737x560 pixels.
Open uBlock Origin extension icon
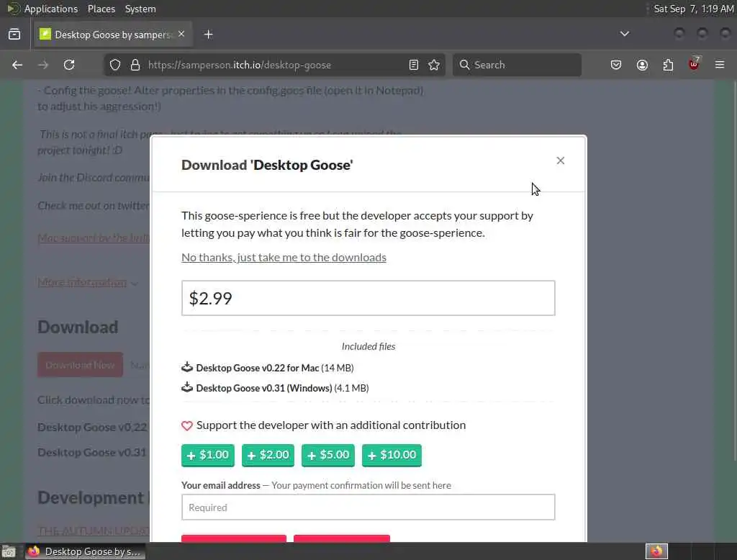tap(694, 64)
